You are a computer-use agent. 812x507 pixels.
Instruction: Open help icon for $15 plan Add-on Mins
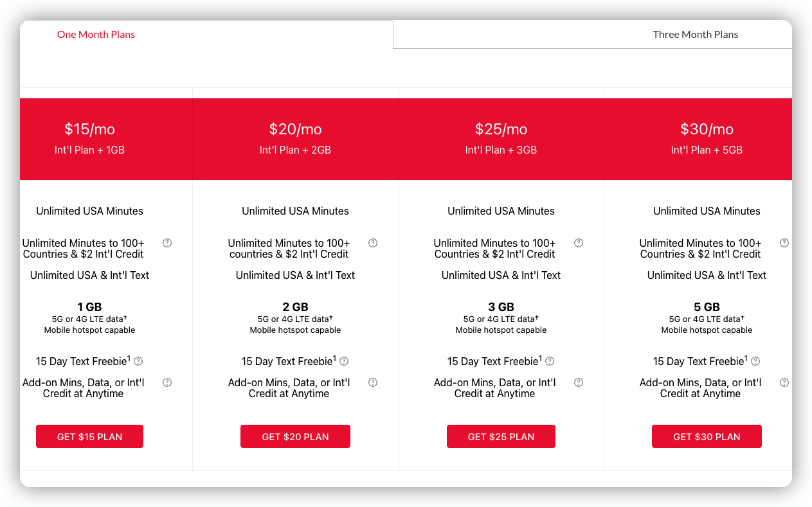pyautogui.click(x=167, y=382)
